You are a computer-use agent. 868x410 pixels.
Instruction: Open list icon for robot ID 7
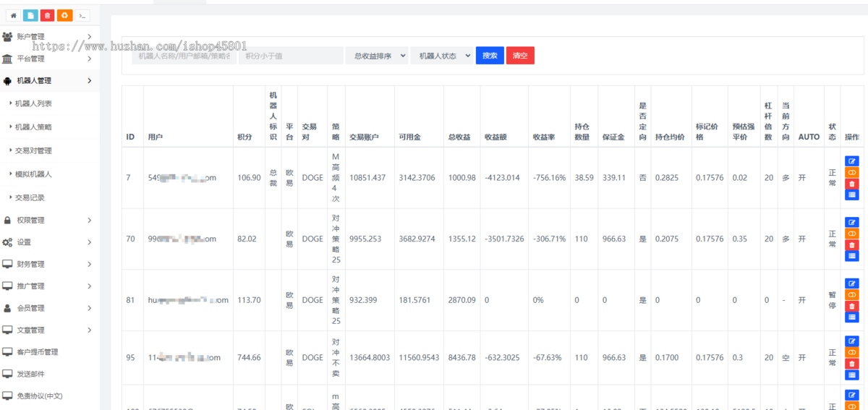coord(851,195)
